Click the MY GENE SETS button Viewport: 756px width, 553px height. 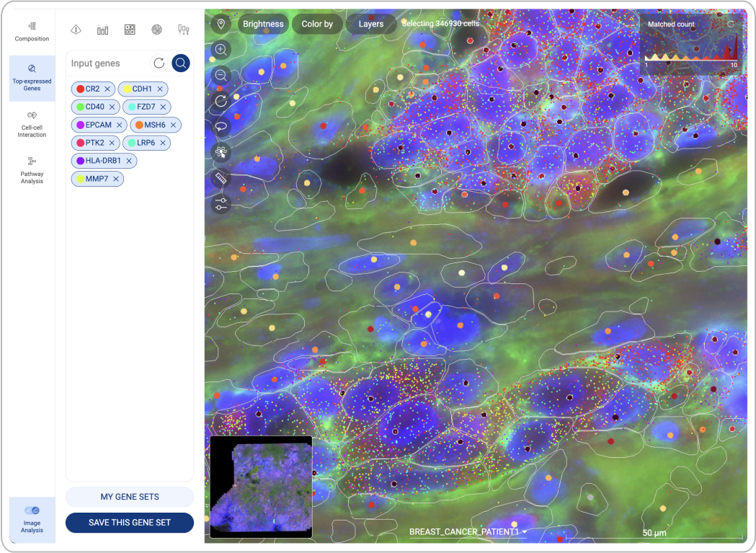(x=130, y=497)
